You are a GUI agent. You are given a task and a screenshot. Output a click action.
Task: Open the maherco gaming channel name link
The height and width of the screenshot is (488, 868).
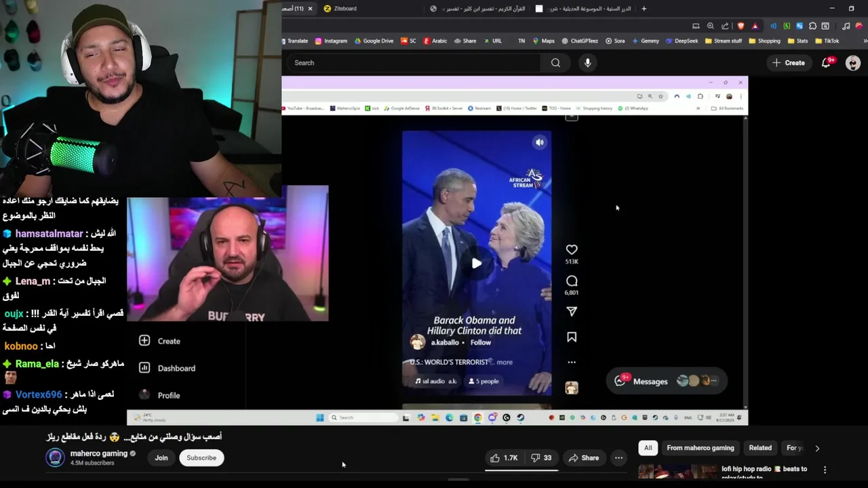coord(99,453)
